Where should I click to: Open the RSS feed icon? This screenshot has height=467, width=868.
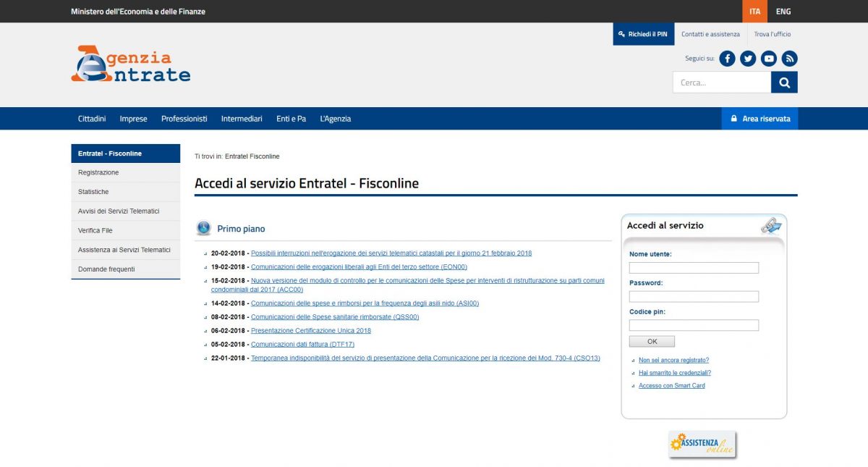click(790, 59)
